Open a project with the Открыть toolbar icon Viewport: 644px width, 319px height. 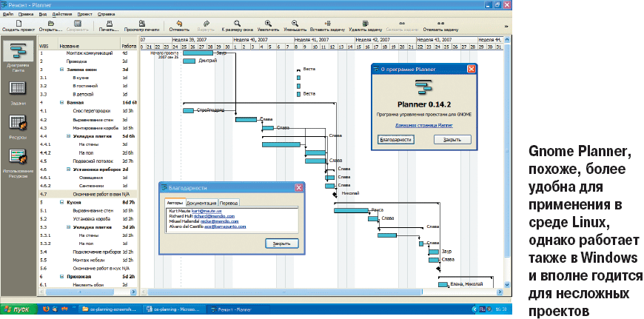[50, 24]
